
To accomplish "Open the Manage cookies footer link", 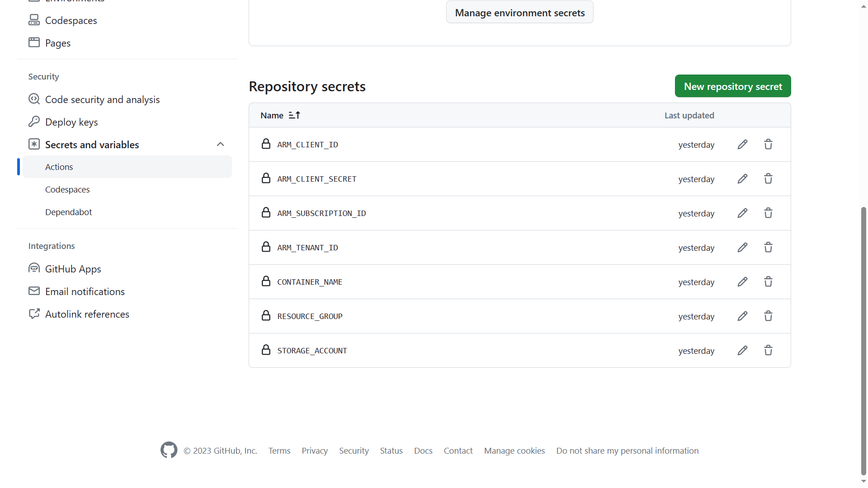I will click(x=514, y=450).
